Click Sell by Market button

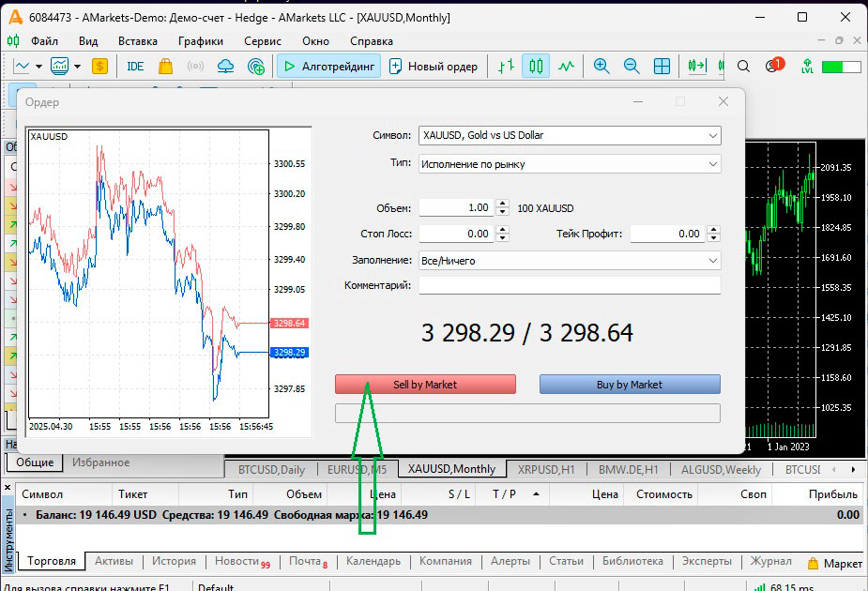(x=425, y=385)
